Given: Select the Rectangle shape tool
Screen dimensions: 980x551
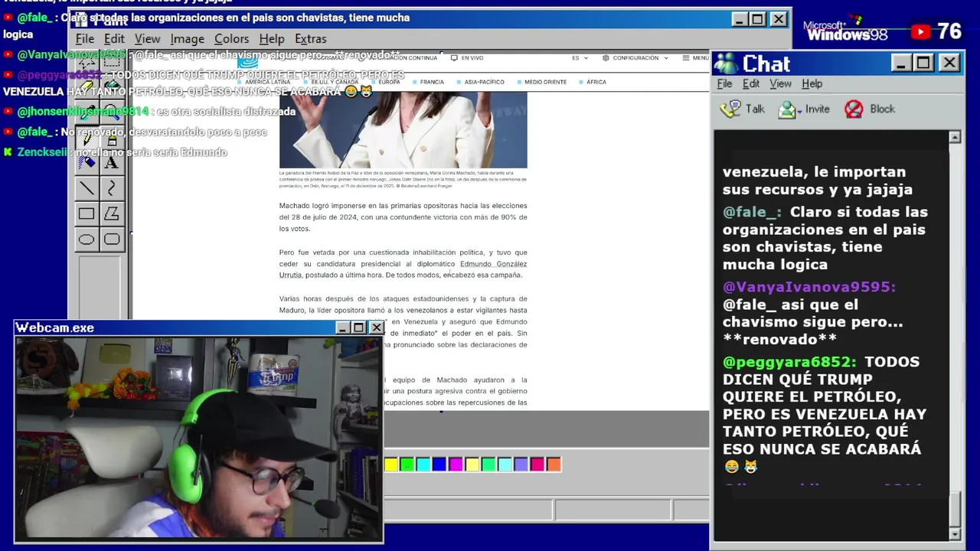Looking at the screenshot, I should tap(87, 214).
